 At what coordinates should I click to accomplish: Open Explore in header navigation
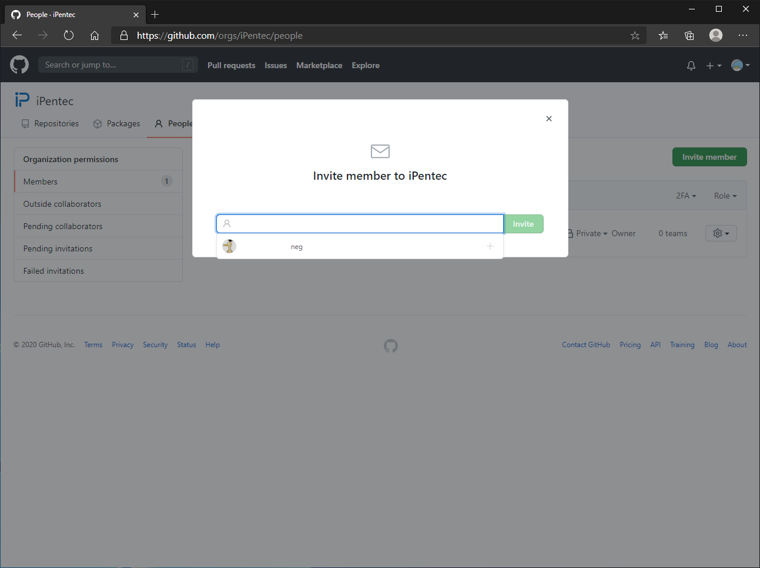pos(365,65)
